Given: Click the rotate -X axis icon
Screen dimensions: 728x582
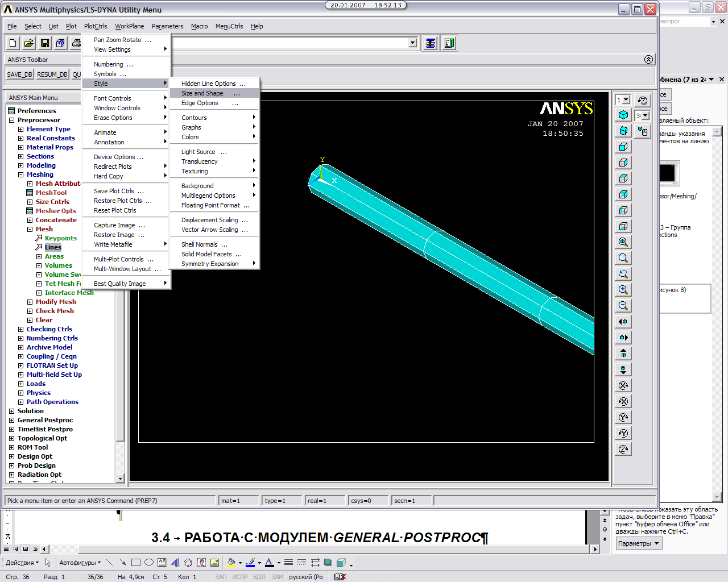Looking at the screenshot, I should point(623,401).
